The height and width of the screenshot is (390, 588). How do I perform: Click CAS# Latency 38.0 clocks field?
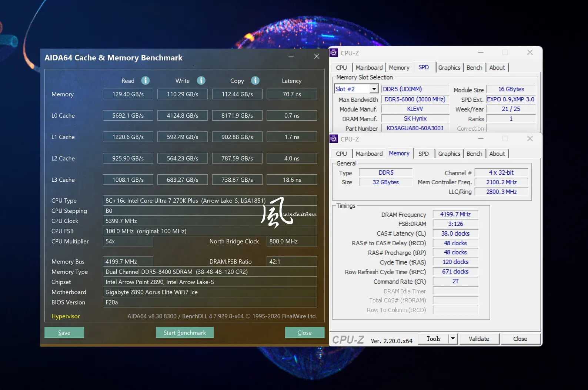click(x=455, y=233)
